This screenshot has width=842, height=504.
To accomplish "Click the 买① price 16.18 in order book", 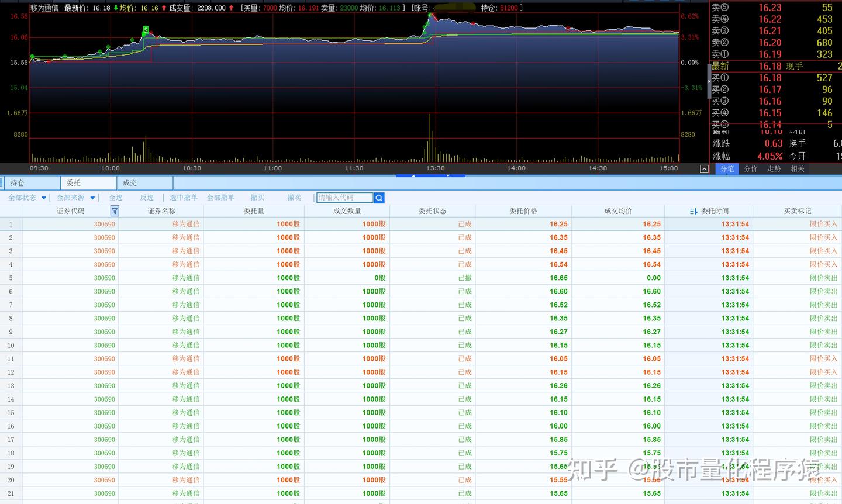I will click(770, 78).
